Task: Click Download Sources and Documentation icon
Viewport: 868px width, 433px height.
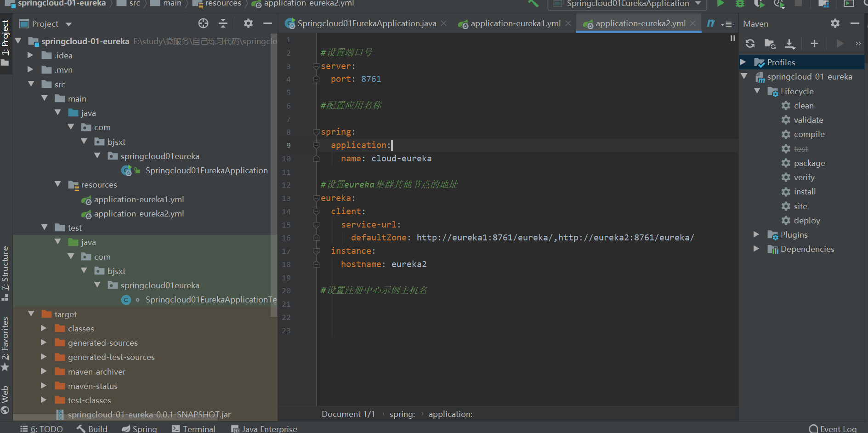Action: coord(790,44)
